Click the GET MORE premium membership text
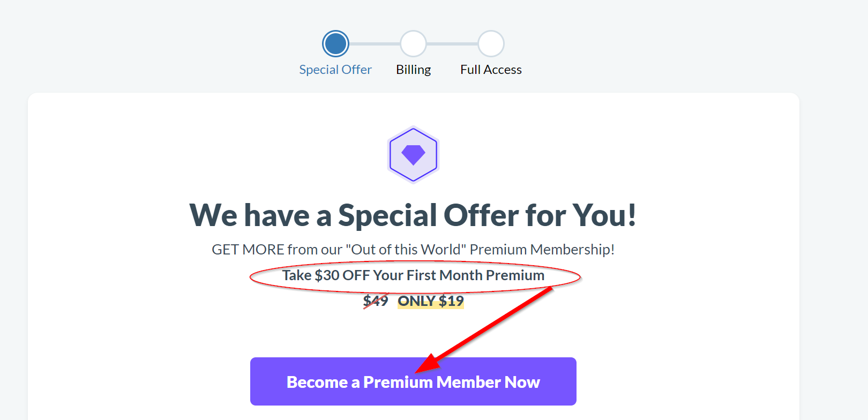 (413, 250)
